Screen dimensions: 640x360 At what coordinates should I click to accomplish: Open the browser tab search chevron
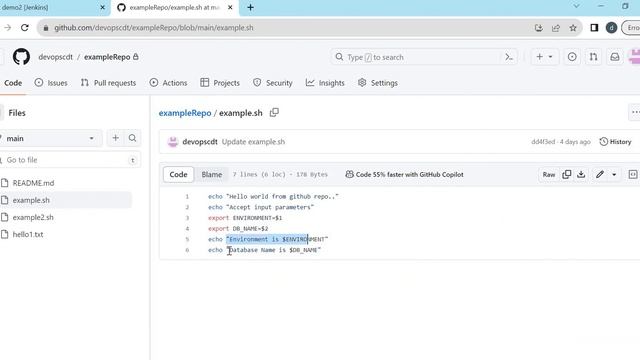pos(576,6)
